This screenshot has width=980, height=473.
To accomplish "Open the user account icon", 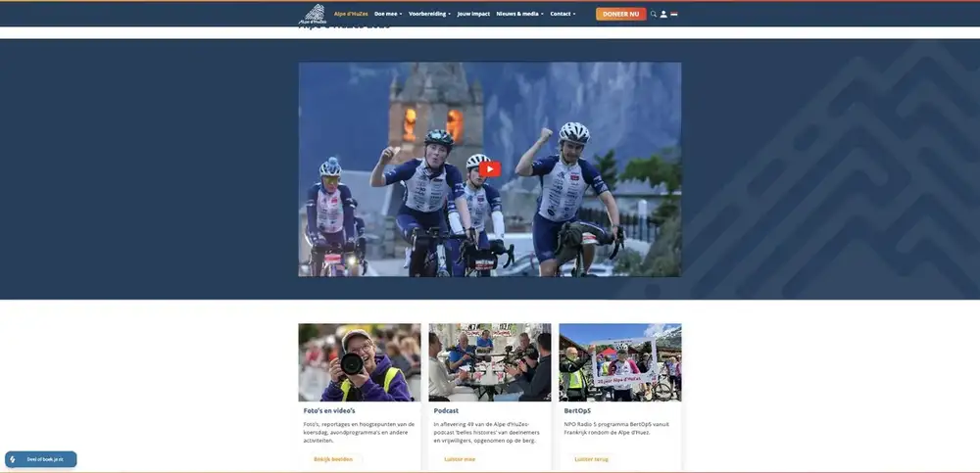I will point(663,14).
